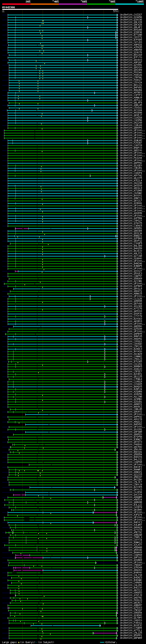Viewport: 146px width, 644px height.
Task: Open hit UniRef100_O18640
Action: coord(131,259)
